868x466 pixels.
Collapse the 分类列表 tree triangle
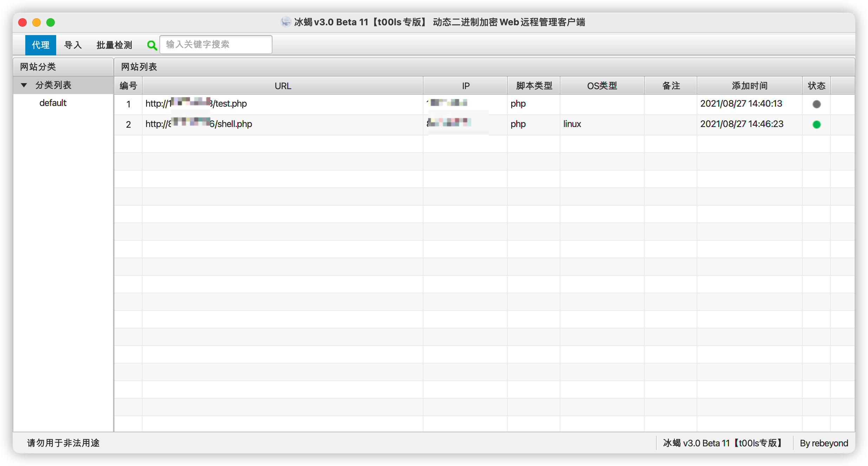coord(24,85)
